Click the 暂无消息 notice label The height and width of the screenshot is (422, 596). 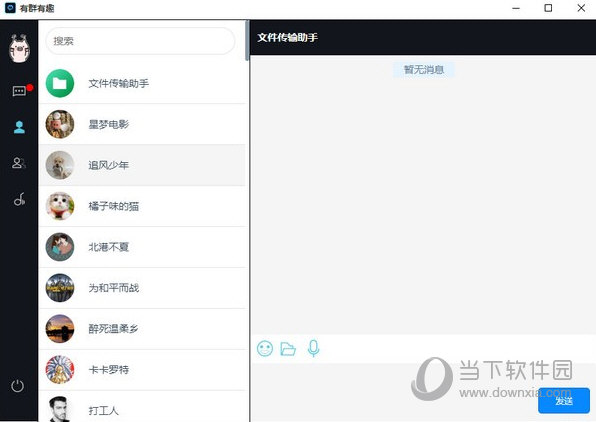pos(424,70)
